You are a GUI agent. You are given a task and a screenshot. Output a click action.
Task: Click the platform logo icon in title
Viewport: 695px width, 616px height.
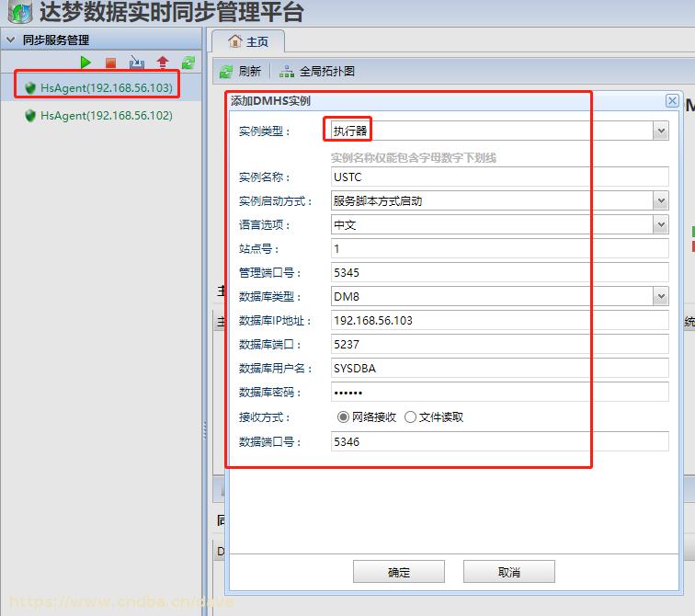coord(20,12)
